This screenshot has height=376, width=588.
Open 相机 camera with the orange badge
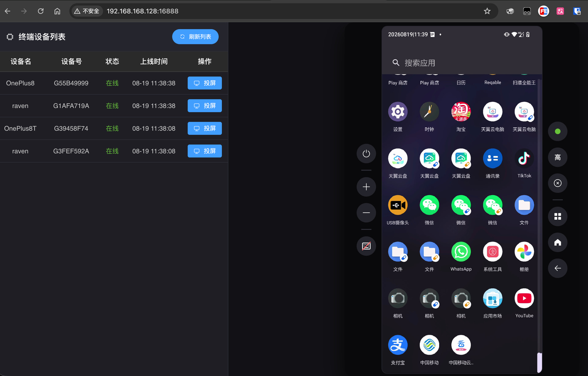tap(461, 298)
